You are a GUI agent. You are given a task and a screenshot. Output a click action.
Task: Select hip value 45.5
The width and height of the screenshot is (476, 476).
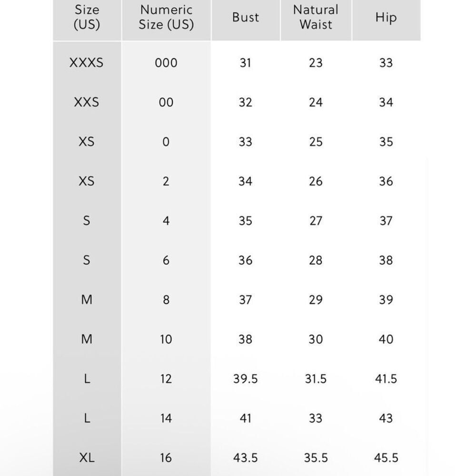coord(386,457)
